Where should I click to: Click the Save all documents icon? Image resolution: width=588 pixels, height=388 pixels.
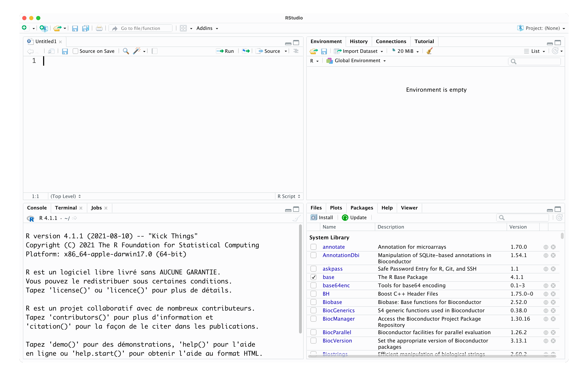85,28
